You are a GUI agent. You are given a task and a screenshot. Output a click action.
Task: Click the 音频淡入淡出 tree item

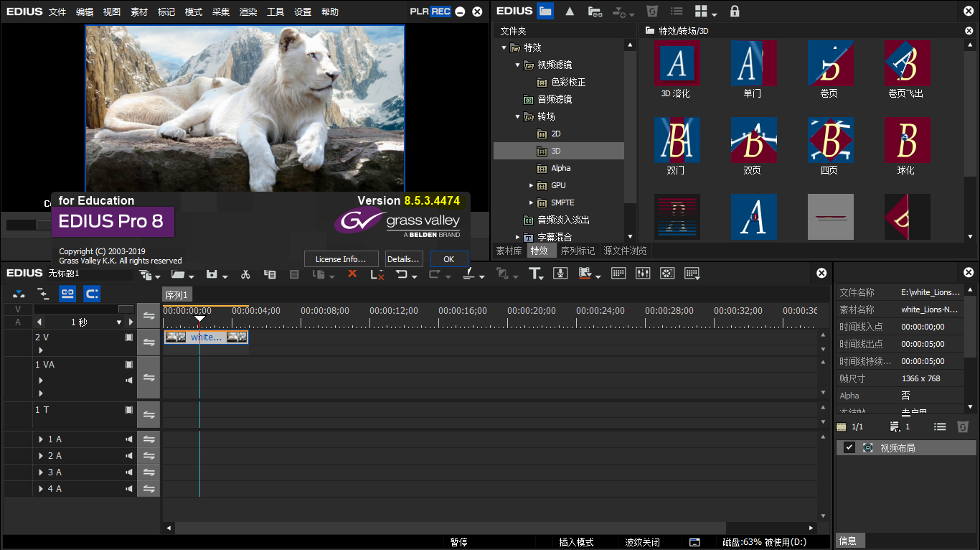point(563,220)
